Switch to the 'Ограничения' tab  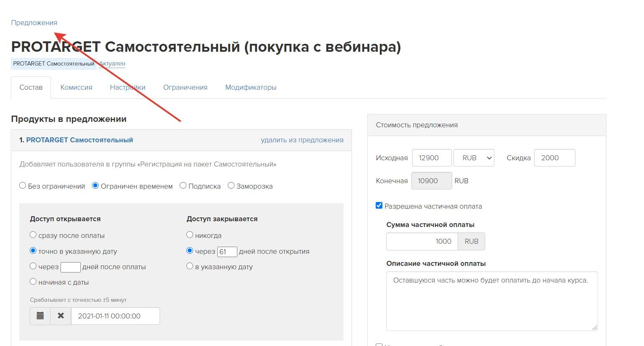click(185, 87)
